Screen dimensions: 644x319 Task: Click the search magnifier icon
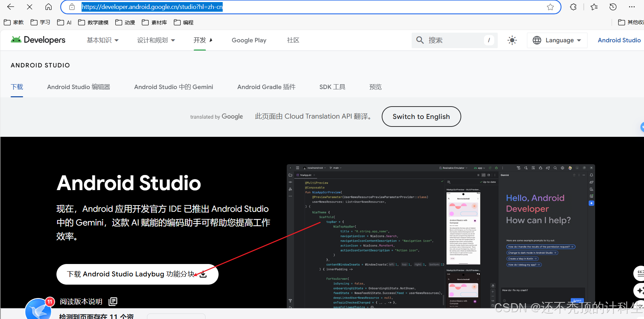coord(420,40)
